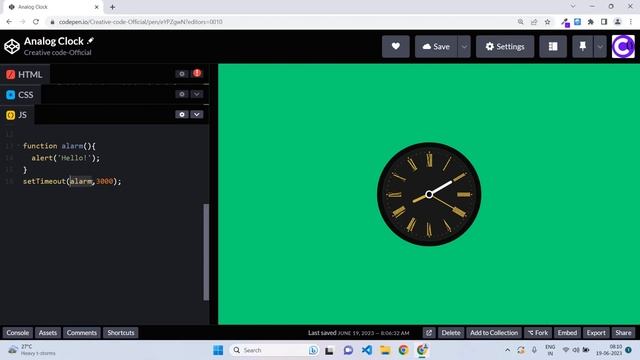Open HTML editor settings gear
Viewport: 640px width, 360px height.
pos(182,74)
